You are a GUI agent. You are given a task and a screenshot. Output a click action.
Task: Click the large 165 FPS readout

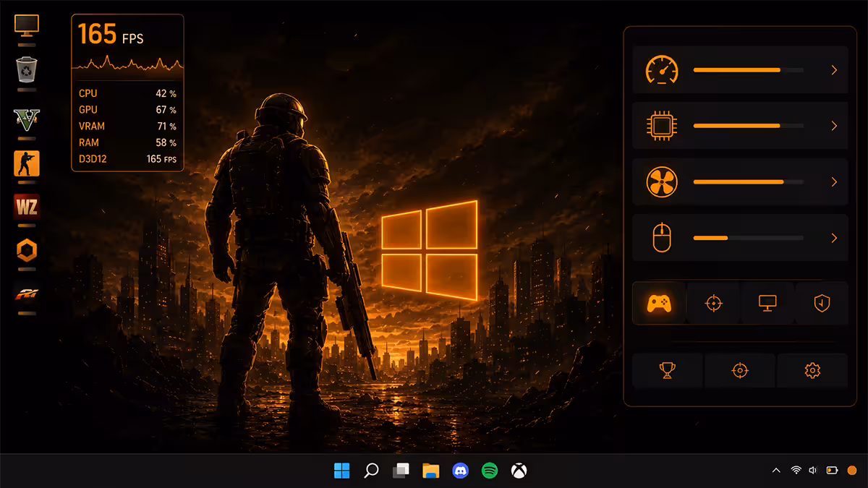[x=111, y=35]
